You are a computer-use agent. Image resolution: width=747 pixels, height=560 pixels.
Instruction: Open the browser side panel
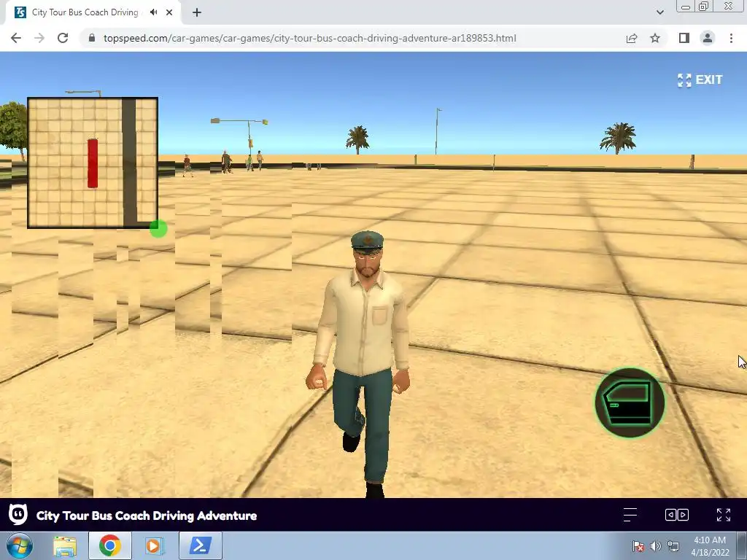click(684, 38)
